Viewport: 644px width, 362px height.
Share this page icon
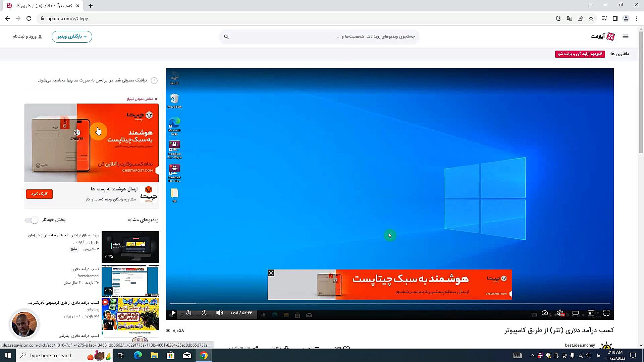point(580,18)
